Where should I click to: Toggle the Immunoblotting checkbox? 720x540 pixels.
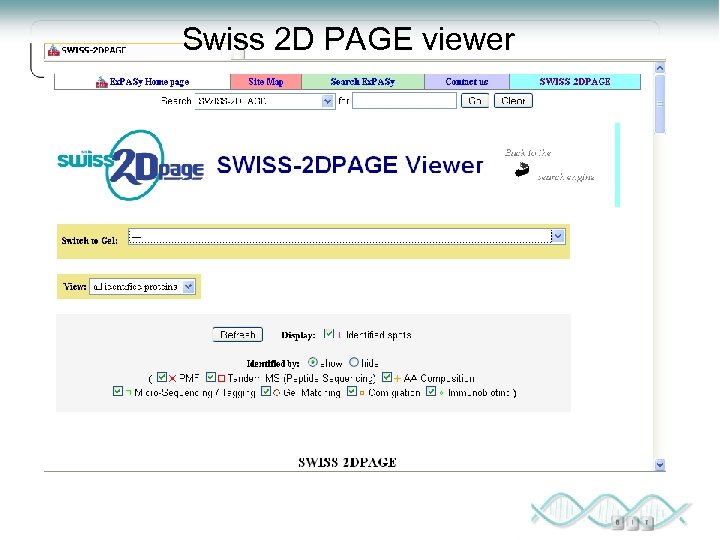tap(431, 391)
